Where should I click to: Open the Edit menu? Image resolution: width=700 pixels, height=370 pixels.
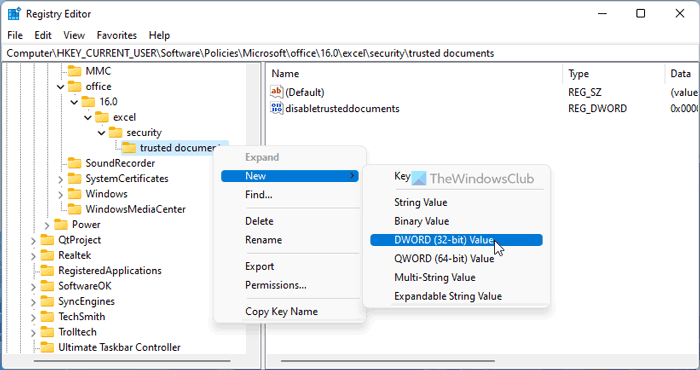[x=43, y=35]
